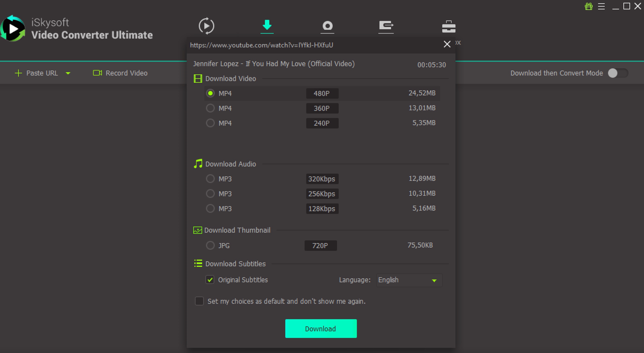This screenshot has width=644, height=353.
Task: Select MP4 480P video option
Action: pyautogui.click(x=210, y=93)
